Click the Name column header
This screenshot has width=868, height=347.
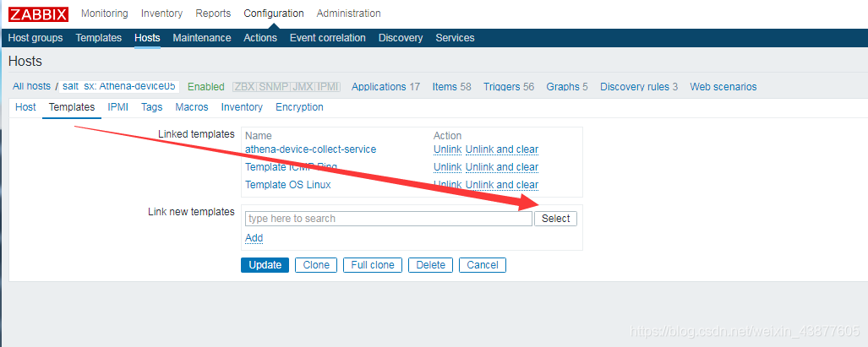(259, 136)
